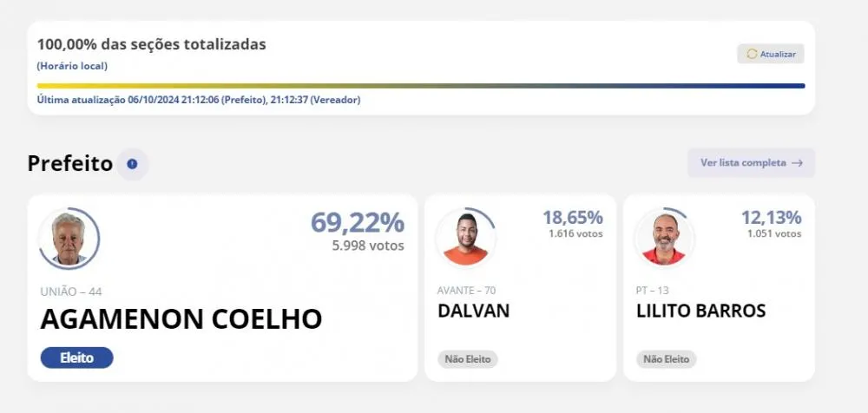Click the Prefeito section heading

pyautogui.click(x=70, y=164)
